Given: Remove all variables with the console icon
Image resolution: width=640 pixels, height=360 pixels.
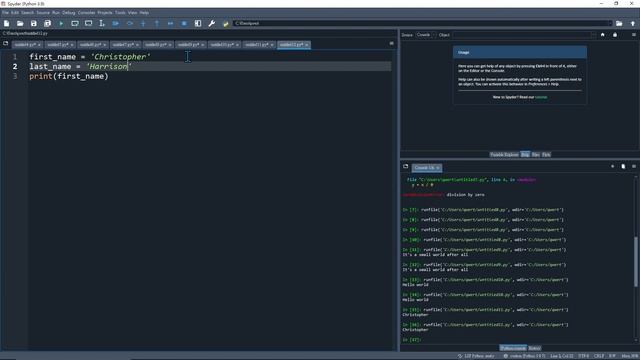Looking at the screenshot, I should pos(623,167).
